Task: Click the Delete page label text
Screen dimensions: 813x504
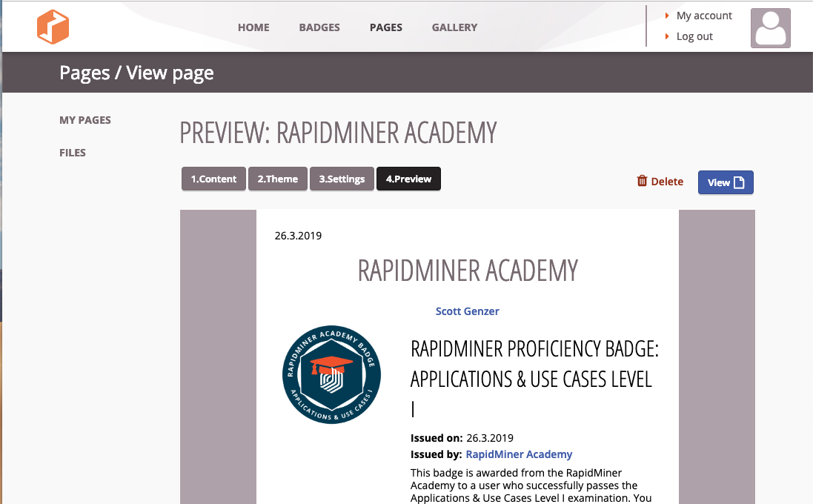Action: tap(667, 182)
